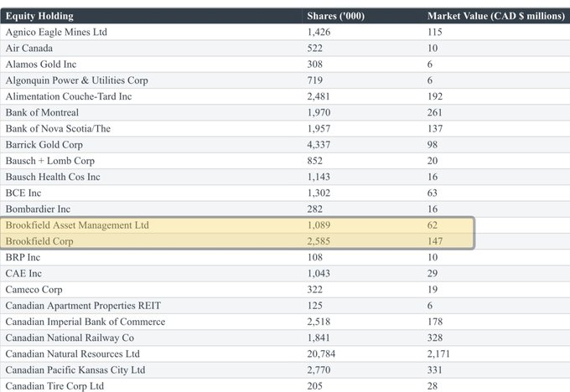This screenshot has height=392, width=570.
Task: Select shares value 1,841 for Canadian National Railway
Action: [319, 338]
